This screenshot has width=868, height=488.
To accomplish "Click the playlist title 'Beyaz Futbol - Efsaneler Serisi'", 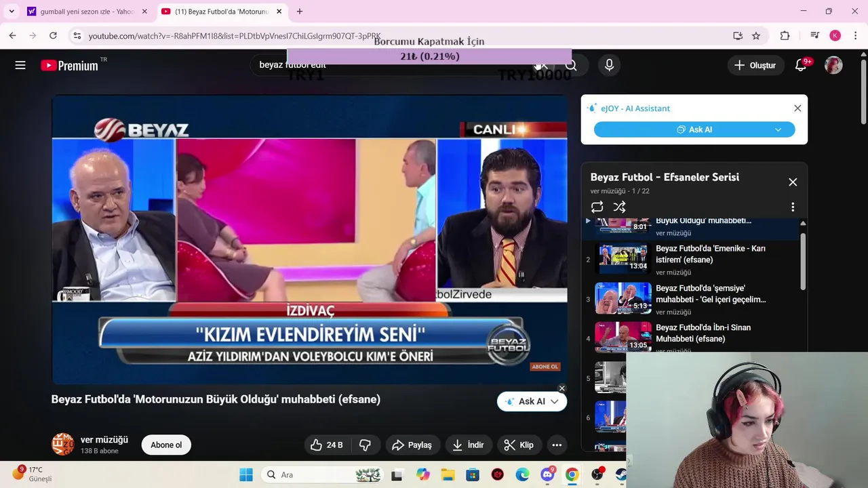I will pos(665,177).
